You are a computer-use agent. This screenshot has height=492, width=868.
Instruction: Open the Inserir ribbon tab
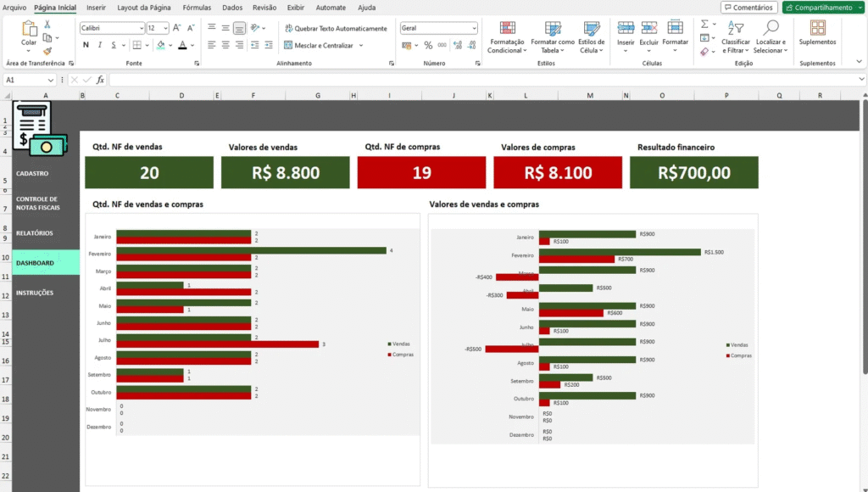coord(96,8)
